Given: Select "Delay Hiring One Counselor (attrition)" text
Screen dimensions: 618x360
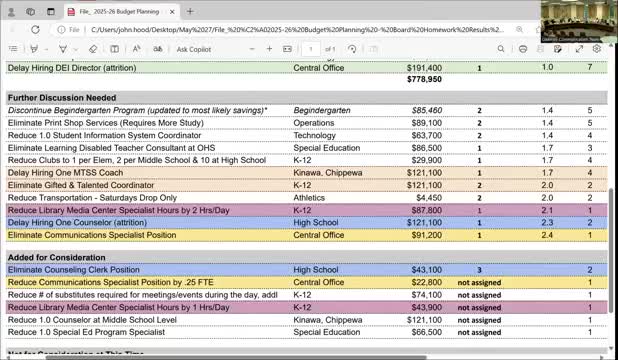Looking at the screenshot, I should (x=77, y=223).
